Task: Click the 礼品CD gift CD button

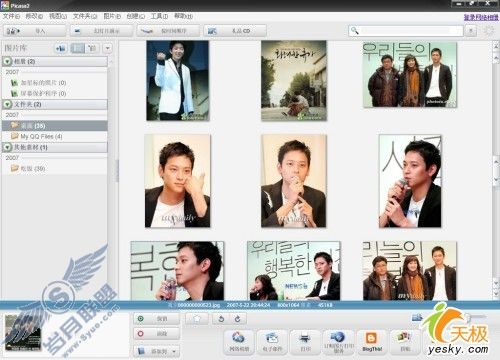Action: (x=235, y=31)
